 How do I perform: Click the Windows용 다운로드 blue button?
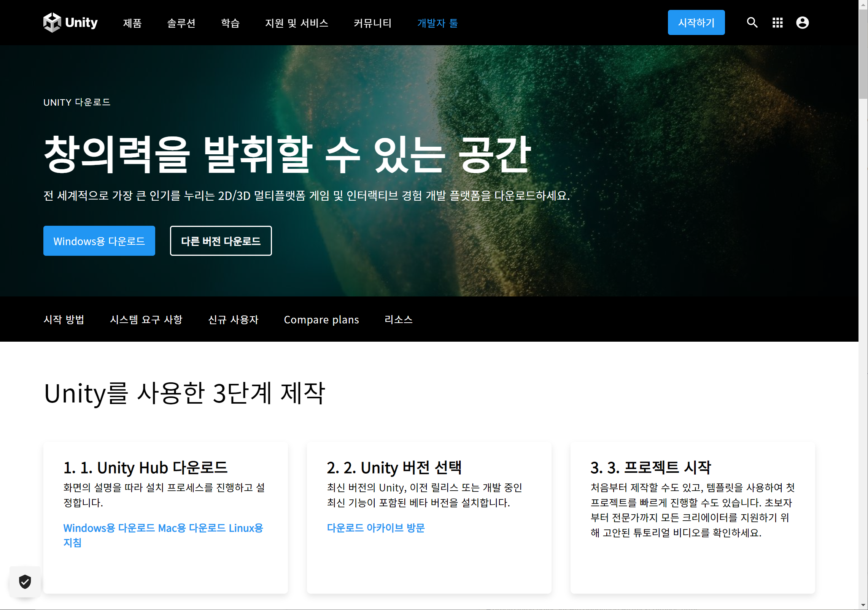(x=99, y=241)
